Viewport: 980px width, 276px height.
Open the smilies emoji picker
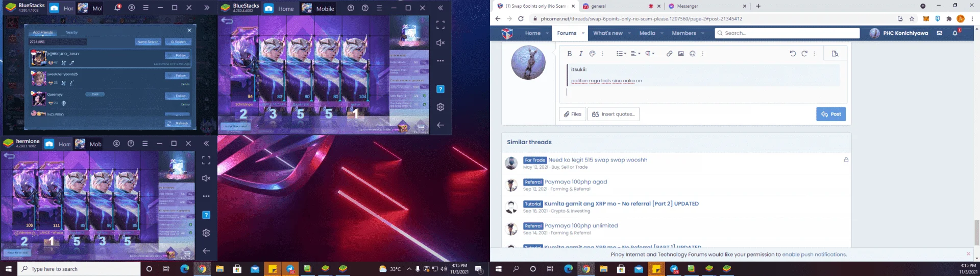(x=693, y=54)
